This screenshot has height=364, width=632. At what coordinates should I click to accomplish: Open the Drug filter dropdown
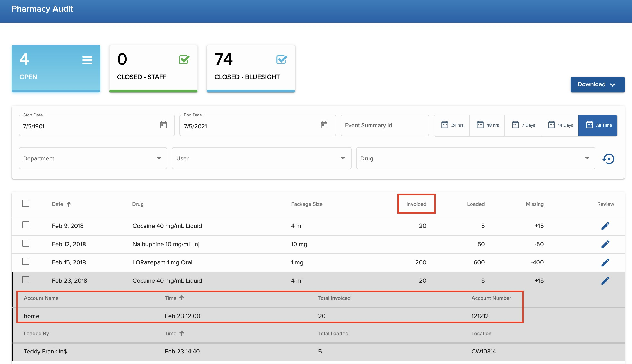pyautogui.click(x=475, y=158)
